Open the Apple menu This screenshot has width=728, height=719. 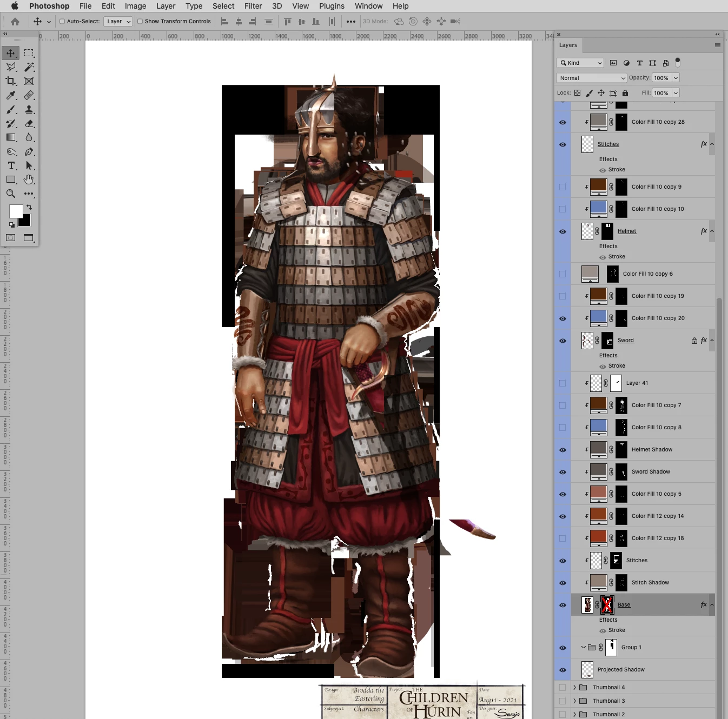[15, 6]
